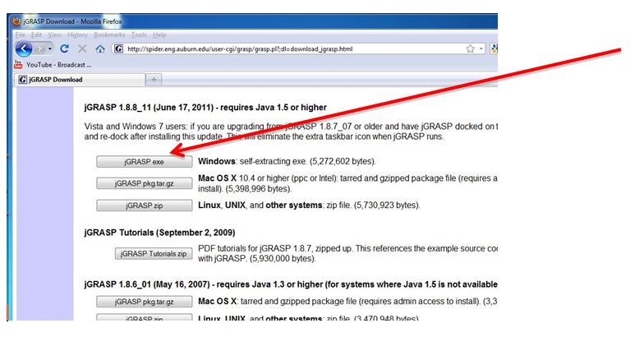Open the File menu
Screen dimensions: 644x337
click(x=21, y=35)
